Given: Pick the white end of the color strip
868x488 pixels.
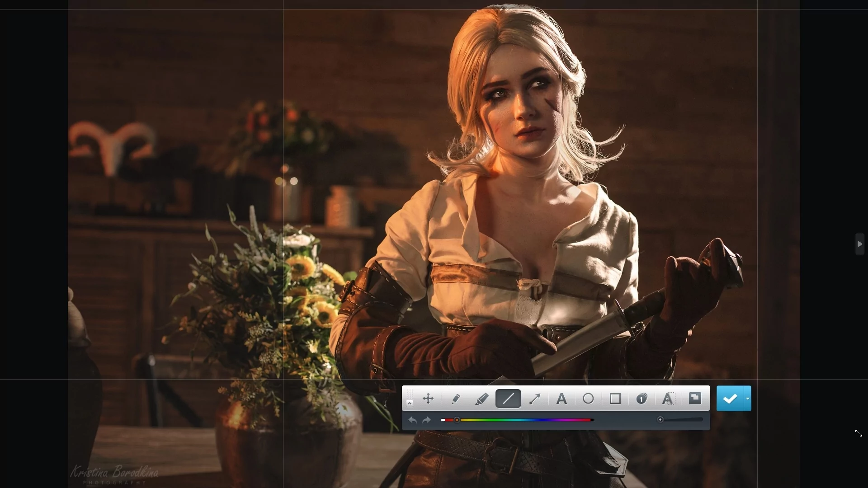Looking at the screenshot, I should pyautogui.click(x=443, y=420).
